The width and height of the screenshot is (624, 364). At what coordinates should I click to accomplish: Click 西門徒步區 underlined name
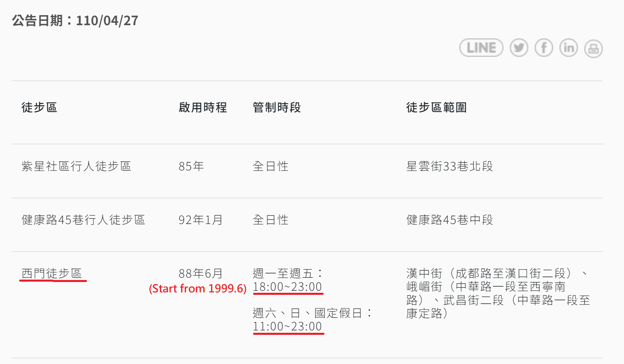[x=52, y=273]
